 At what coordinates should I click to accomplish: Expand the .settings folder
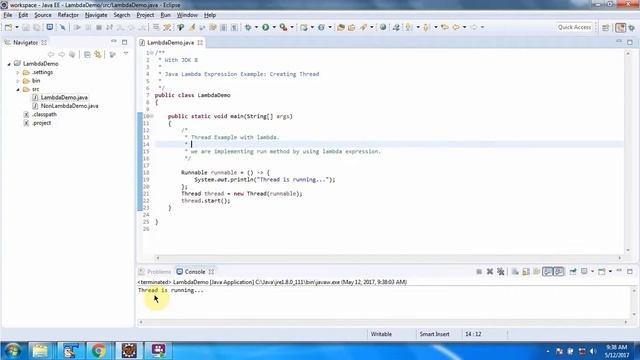coord(18,73)
